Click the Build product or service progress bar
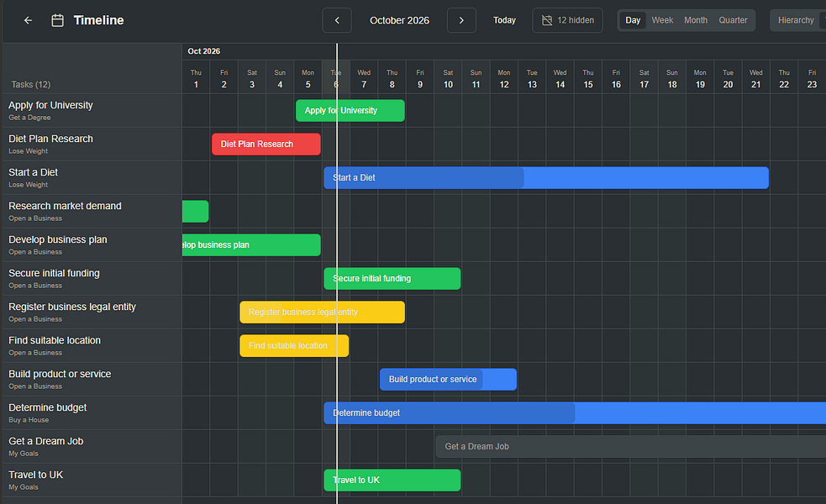 point(449,379)
